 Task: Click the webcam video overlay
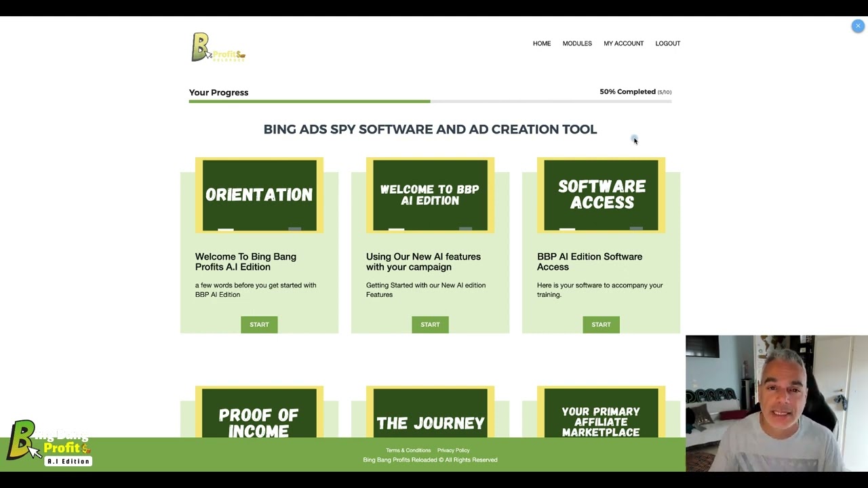pyautogui.click(x=776, y=403)
